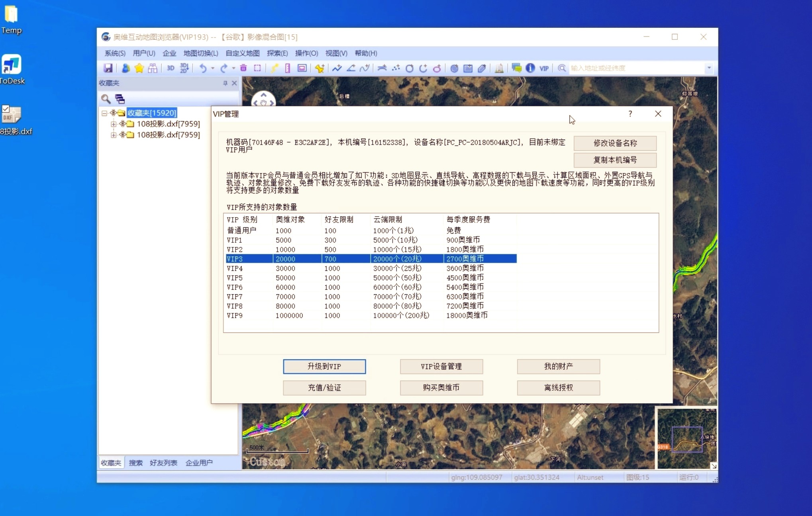The height and width of the screenshot is (516, 812).
Task: Click the blue info circle icon
Action: 530,68
